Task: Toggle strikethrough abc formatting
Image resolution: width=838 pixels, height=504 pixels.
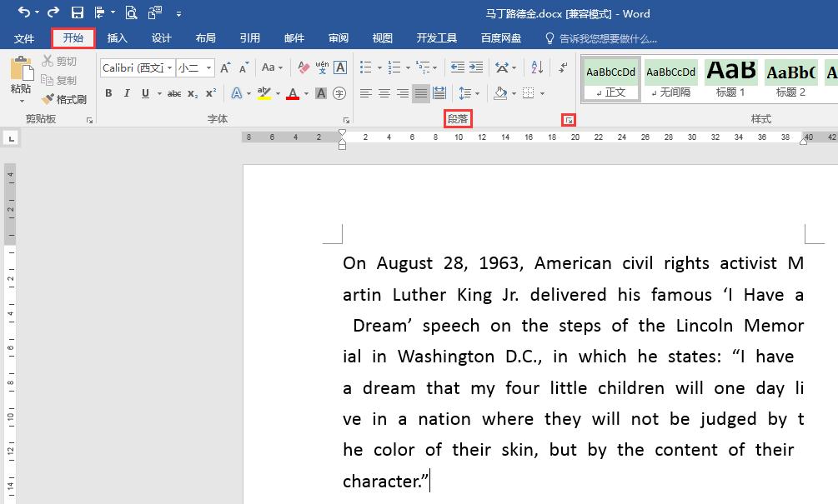Action: pos(174,93)
